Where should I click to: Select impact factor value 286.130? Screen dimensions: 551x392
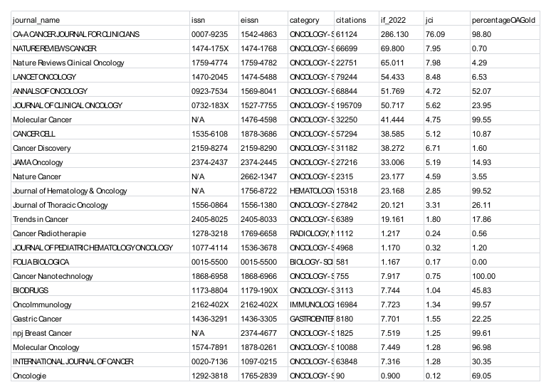[394, 34]
